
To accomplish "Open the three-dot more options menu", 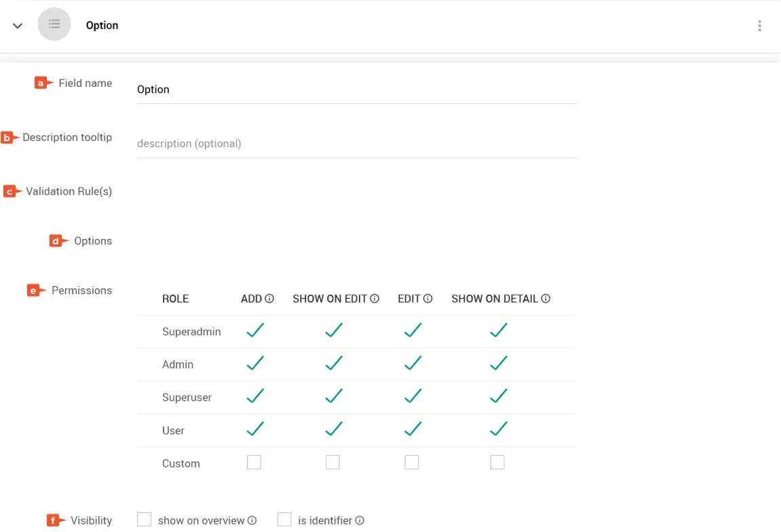I will [x=759, y=26].
